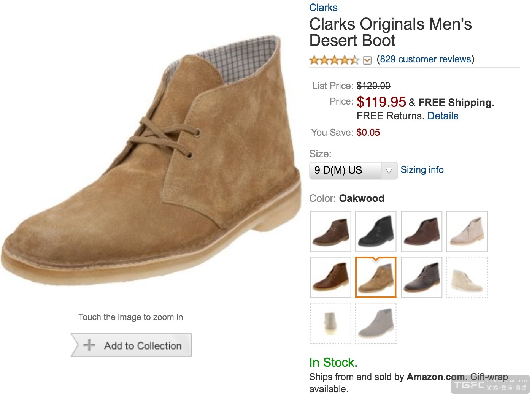This screenshot has width=532, height=396.
Task: Select the faded rear-view boot swatch
Action: [330, 323]
